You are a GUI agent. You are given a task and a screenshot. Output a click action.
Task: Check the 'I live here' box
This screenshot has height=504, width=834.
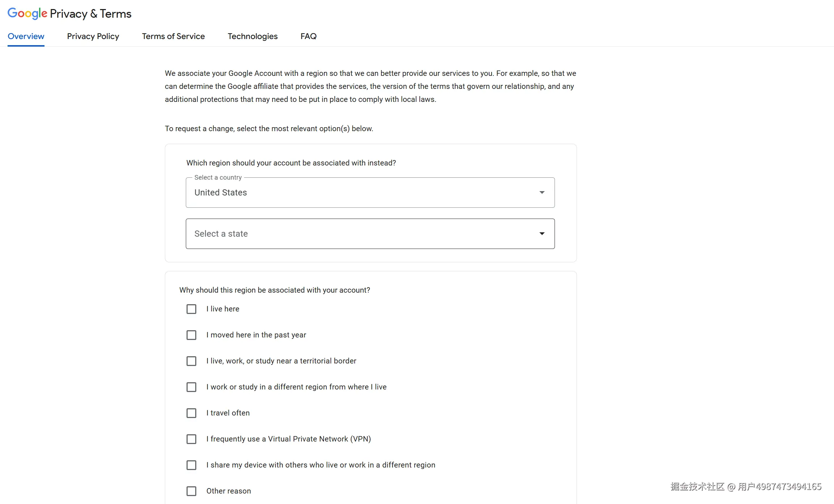coord(191,309)
